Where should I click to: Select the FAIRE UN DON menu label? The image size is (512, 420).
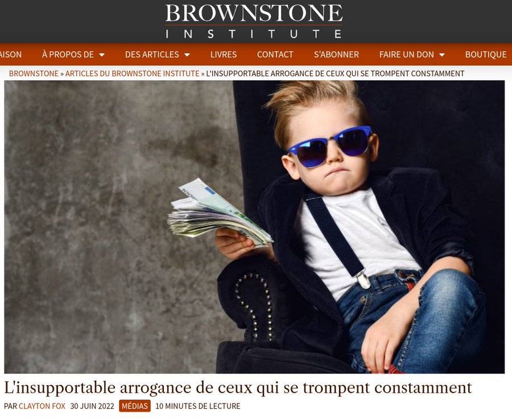tap(407, 55)
